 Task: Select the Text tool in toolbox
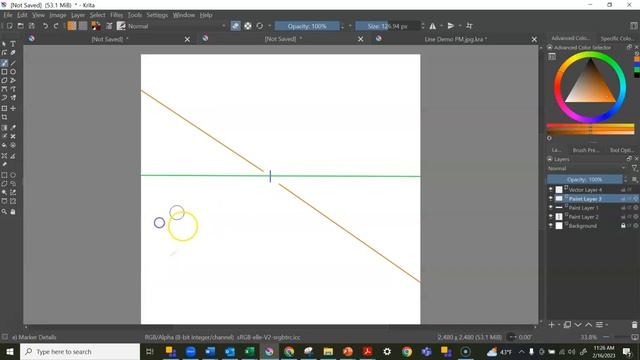tap(13, 44)
